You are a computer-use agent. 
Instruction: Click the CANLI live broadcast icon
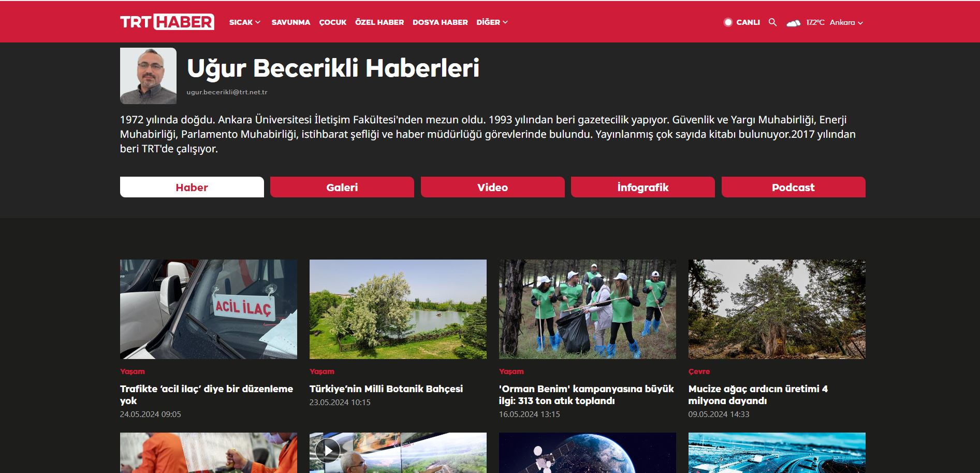[728, 22]
